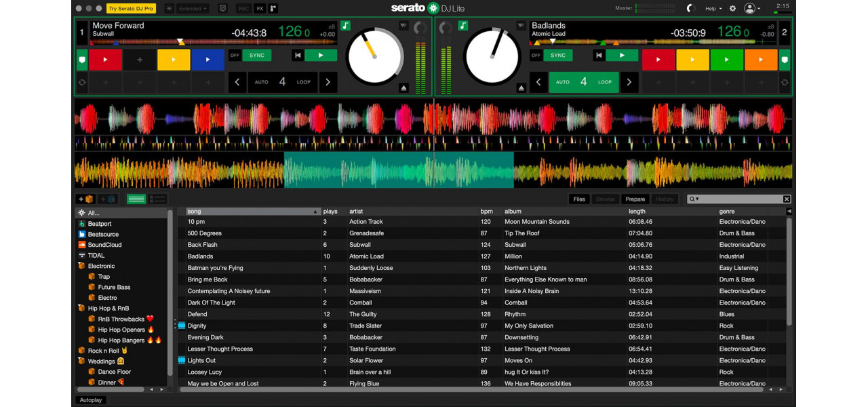Screen dimensions: 868x407
Task: Click the Serato logo icon in the header
Action: point(433,8)
